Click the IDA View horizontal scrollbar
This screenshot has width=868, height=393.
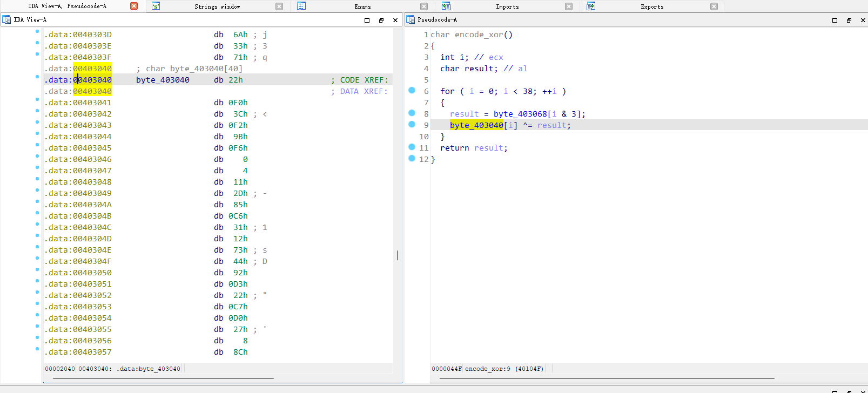pyautogui.click(x=163, y=378)
